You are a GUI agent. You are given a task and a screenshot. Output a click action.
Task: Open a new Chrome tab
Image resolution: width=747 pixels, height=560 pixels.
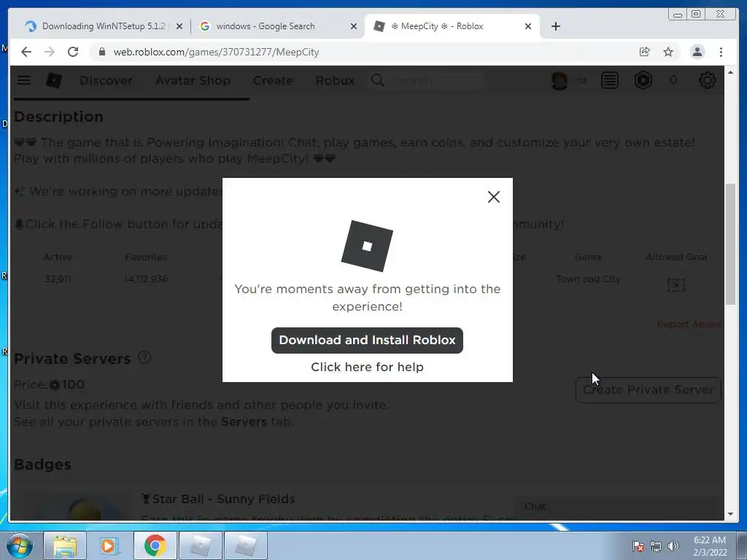(x=555, y=26)
